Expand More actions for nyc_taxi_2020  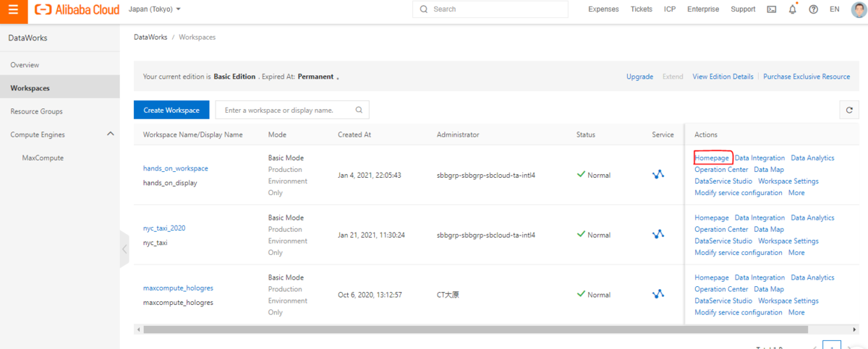796,253
